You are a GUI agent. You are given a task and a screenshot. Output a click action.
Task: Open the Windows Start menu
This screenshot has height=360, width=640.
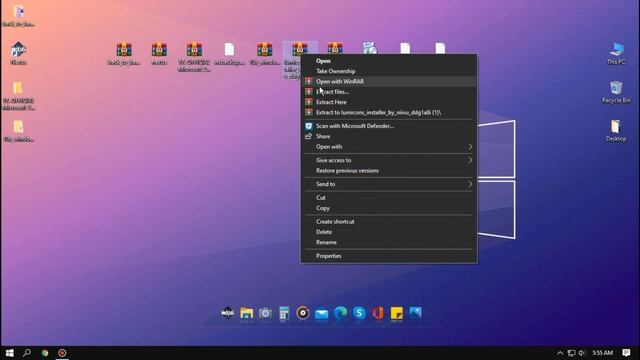click(x=9, y=353)
